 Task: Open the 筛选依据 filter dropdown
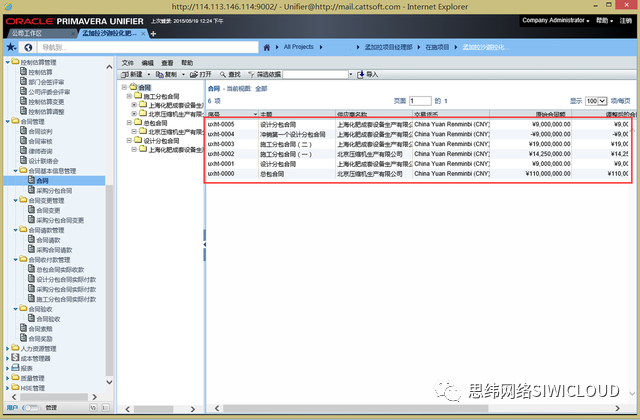point(351,74)
